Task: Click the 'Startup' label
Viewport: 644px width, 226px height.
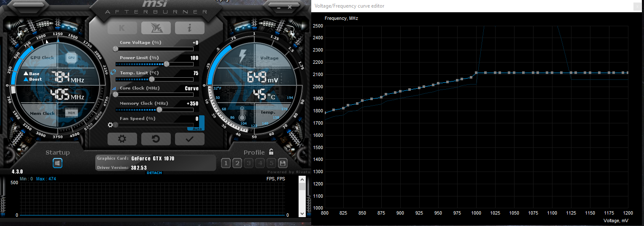Action: point(58,152)
